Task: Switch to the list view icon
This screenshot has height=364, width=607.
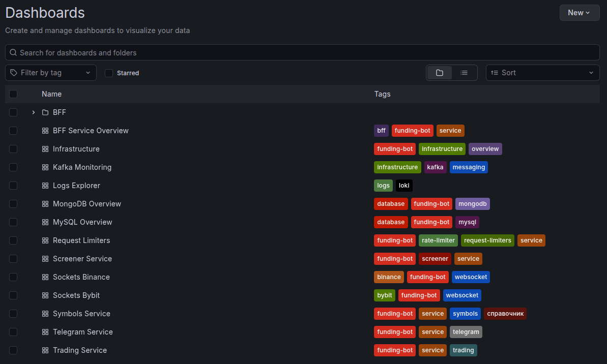Action: coord(464,72)
